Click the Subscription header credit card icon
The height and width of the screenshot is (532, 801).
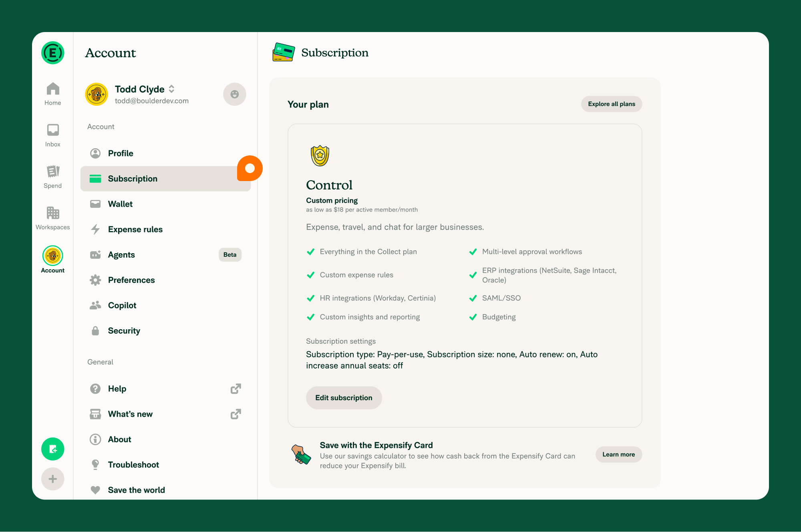click(284, 52)
